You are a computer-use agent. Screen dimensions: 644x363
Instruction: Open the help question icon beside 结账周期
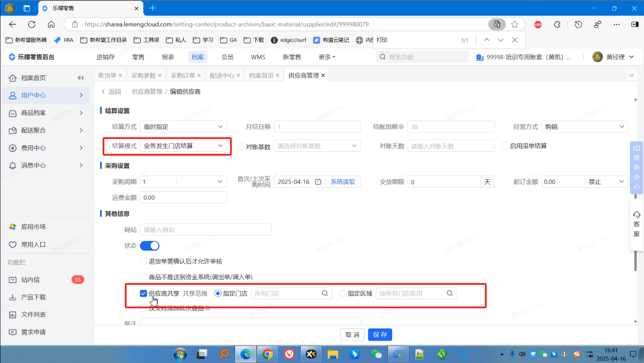pos(401,127)
